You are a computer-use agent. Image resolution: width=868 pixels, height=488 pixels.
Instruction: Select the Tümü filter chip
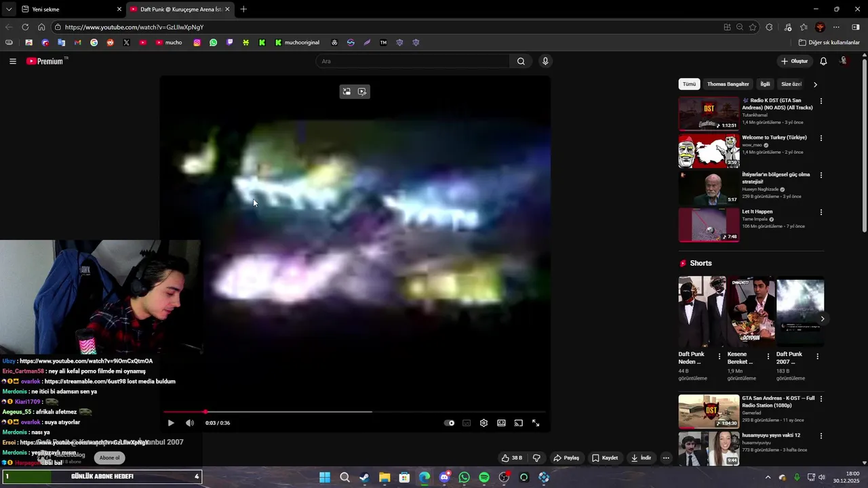pyautogui.click(x=689, y=84)
